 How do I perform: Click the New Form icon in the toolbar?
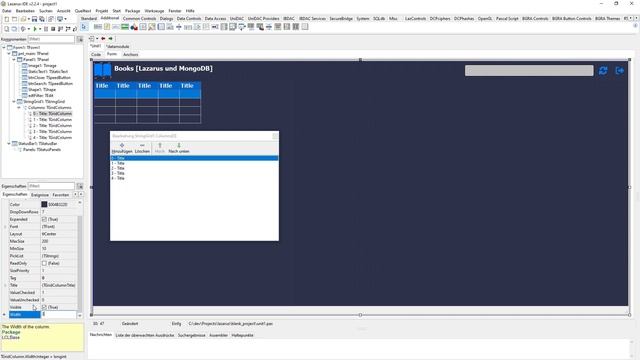click(x=14, y=19)
